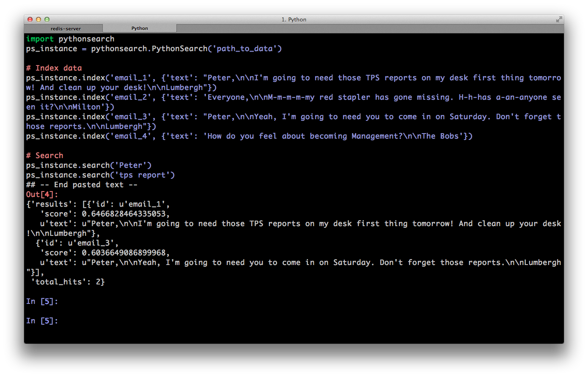Image resolution: width=588 pixels, height=377 pixels.
Task: Click the last 'In [5]:' prompt
Action: click(x=42, y=321)
